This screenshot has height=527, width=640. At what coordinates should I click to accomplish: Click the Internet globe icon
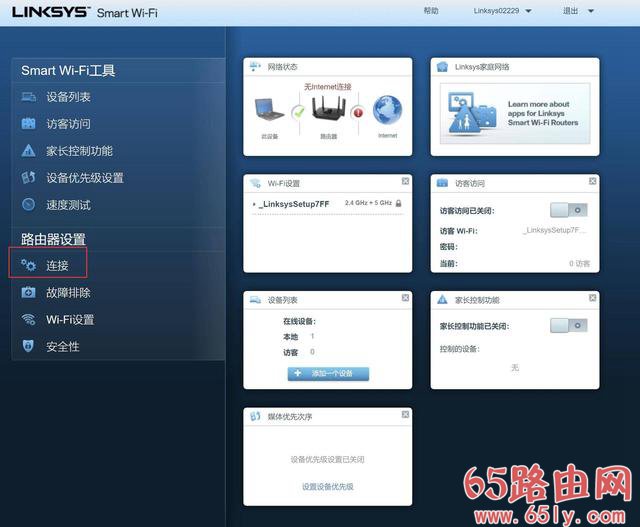pyautogui.click(x=387, y=110)
